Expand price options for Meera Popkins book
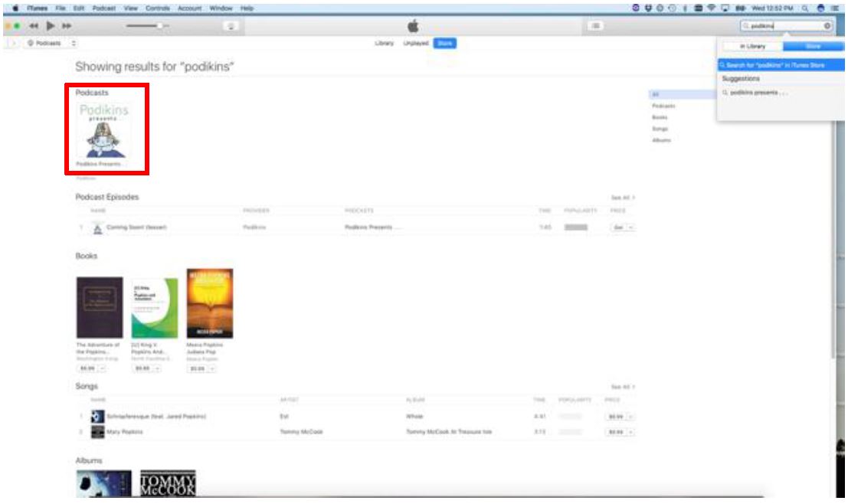Image resolution: width=848 pixels, height=504 pixels. [212, 368]
